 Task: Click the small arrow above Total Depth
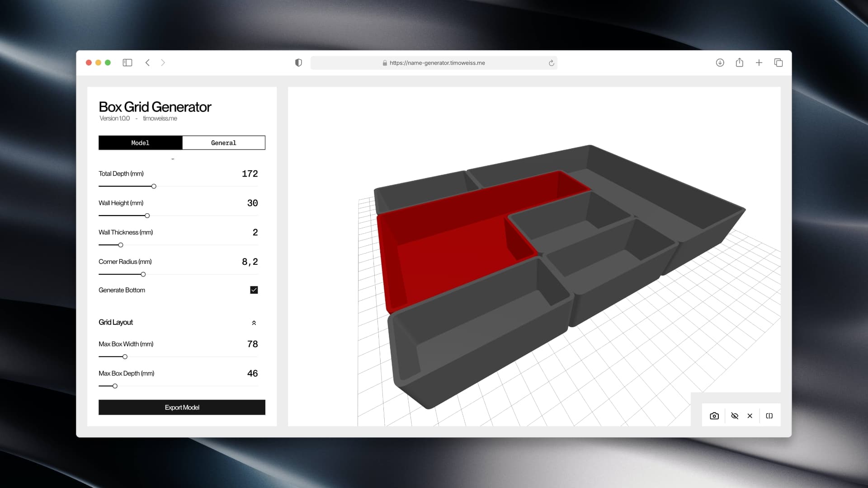coord(173,158)
